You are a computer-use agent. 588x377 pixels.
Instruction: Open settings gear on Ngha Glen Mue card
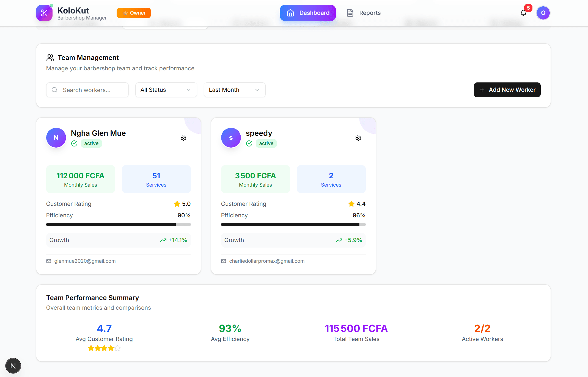[183, 138]
